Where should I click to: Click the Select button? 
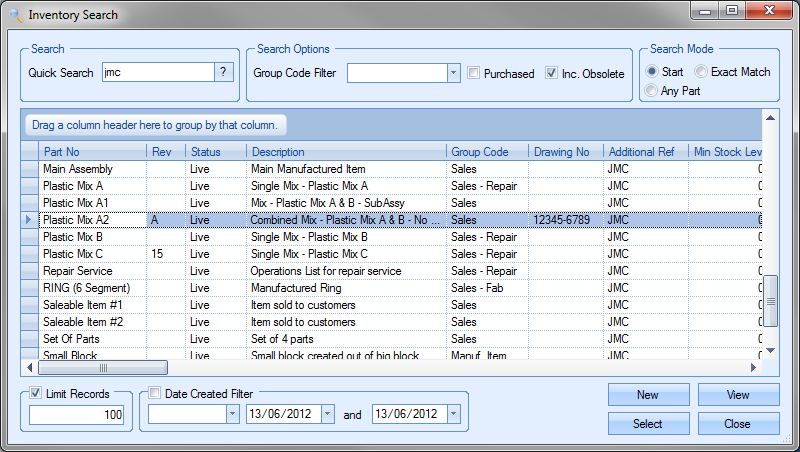coord(648,424)
